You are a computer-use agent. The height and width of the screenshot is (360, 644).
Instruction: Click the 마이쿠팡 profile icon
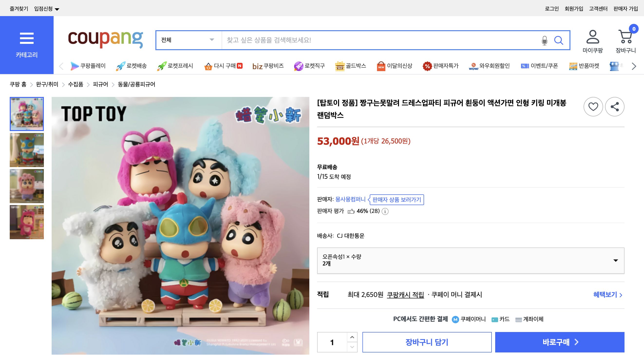tap(593, 38)
